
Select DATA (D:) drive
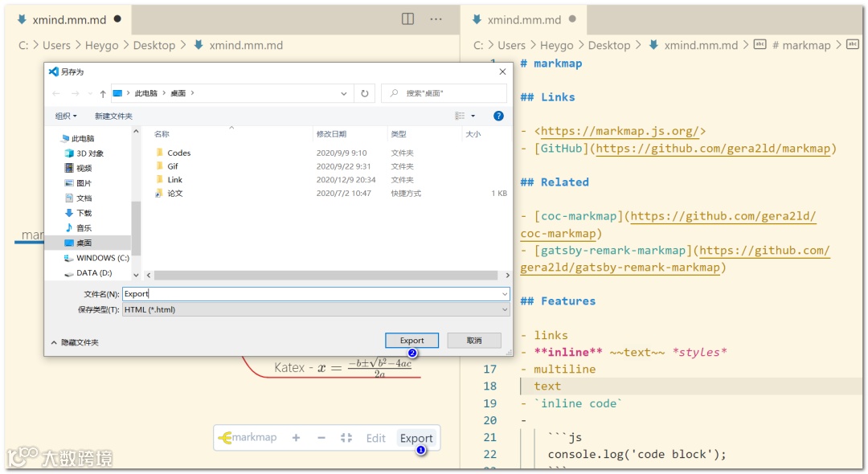coord(88,272)
